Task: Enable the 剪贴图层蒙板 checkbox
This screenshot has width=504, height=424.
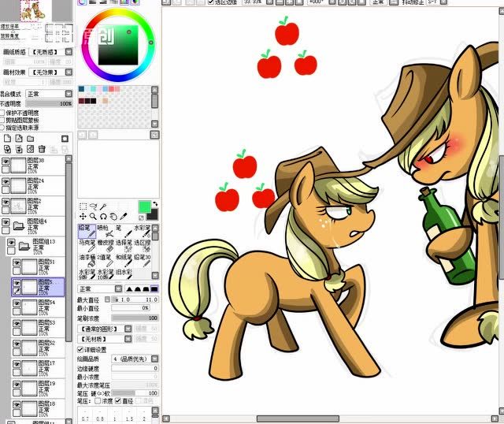Action: 2,120
